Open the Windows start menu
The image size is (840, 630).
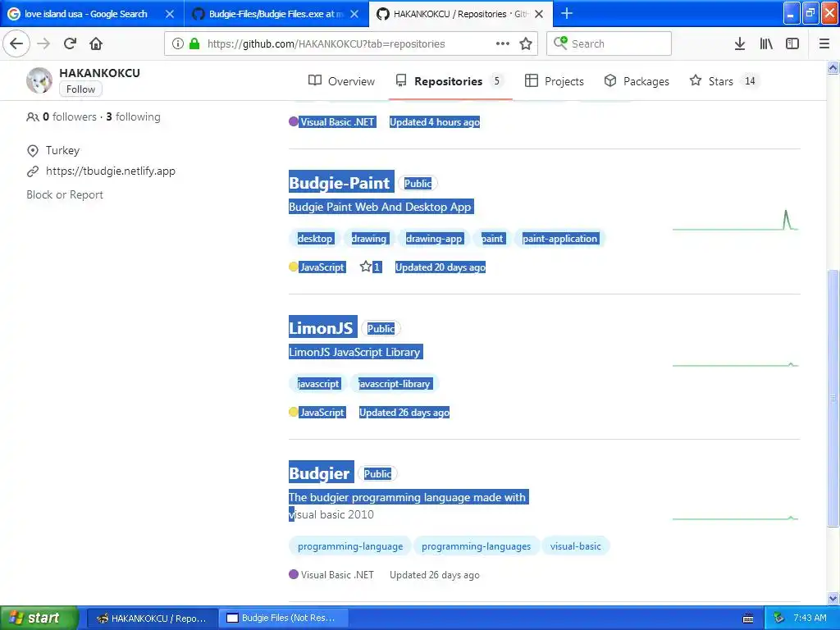(x=39, y=618)
